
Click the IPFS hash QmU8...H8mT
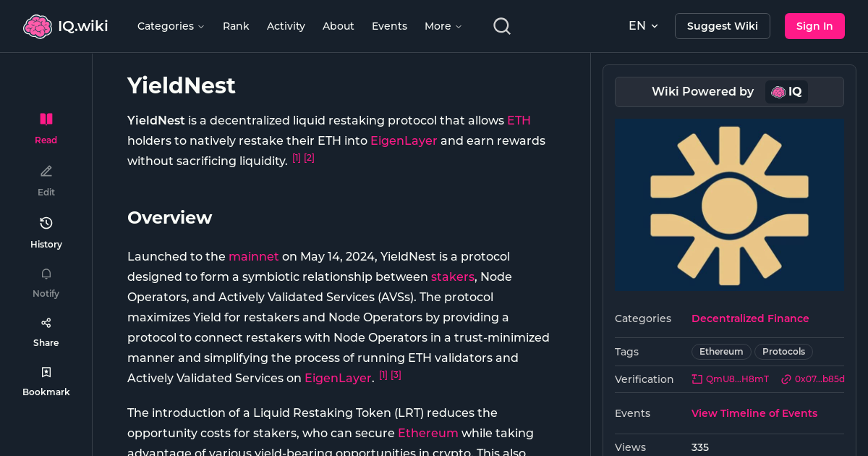pyautogui.click(x=730, y=379)
